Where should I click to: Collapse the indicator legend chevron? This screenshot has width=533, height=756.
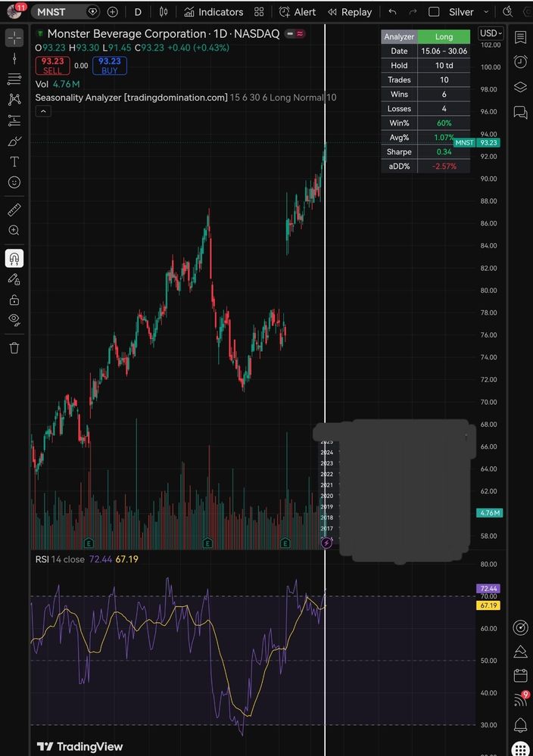pos(43,111)
